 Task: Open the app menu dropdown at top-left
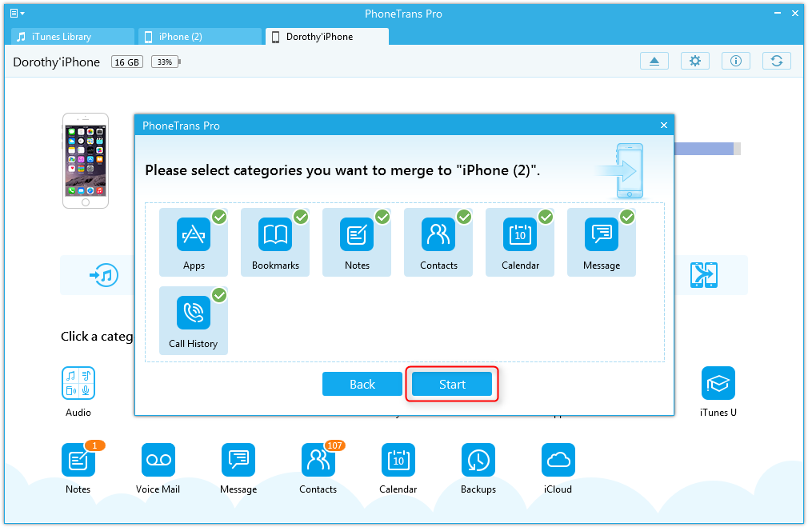click(x=17, y=14)
